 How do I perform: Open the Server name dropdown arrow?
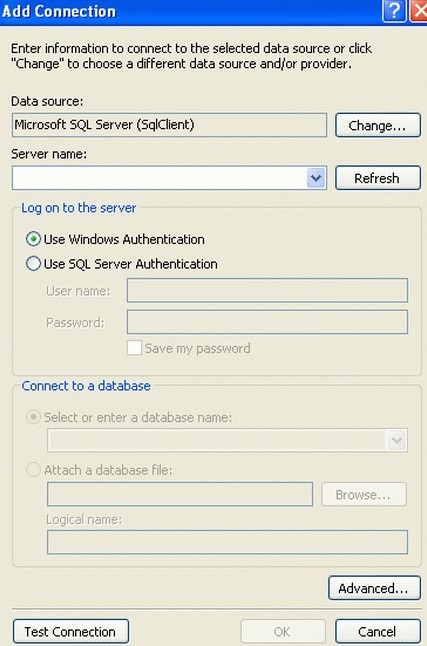(316, 178)
